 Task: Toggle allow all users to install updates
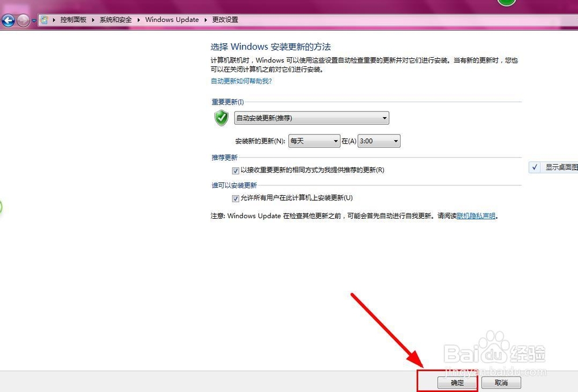[x=236, y=198]
